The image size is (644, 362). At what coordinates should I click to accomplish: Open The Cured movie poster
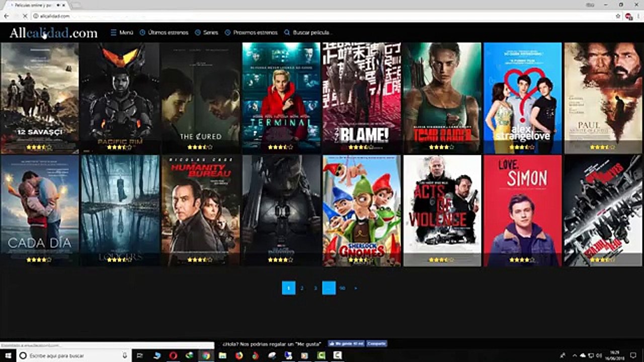(x=200, y=98)
